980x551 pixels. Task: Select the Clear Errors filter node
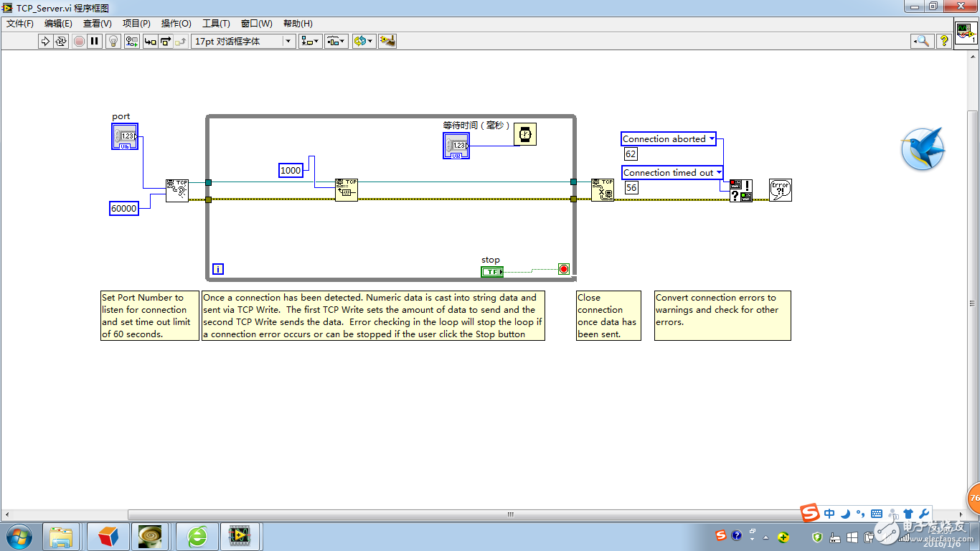pyautogui.click(x=741, y=190)
